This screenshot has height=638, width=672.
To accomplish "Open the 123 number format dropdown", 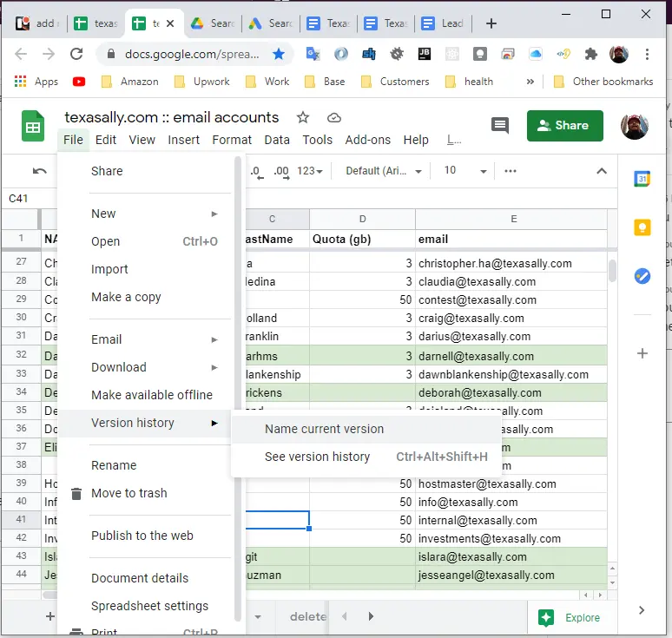I will (310, 171).
